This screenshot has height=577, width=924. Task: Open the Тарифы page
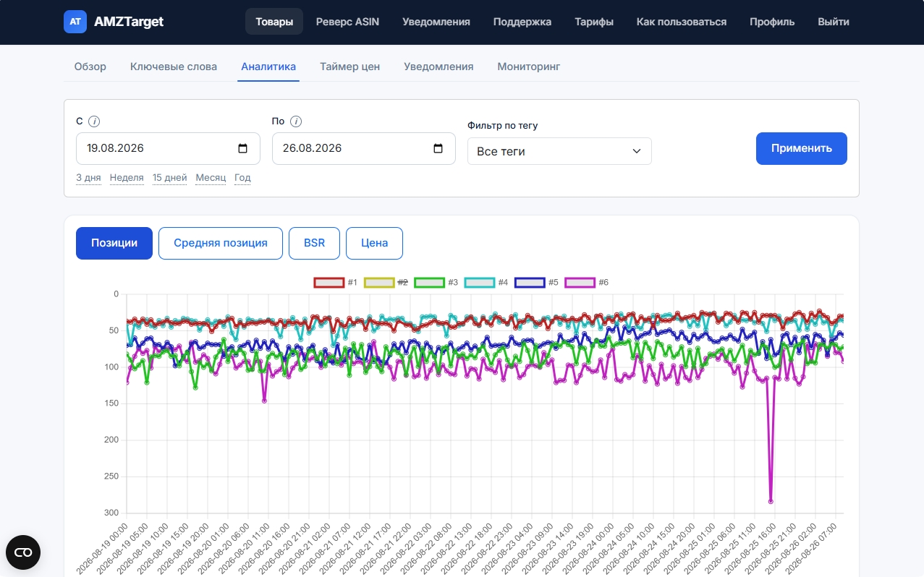pos(594,22)
